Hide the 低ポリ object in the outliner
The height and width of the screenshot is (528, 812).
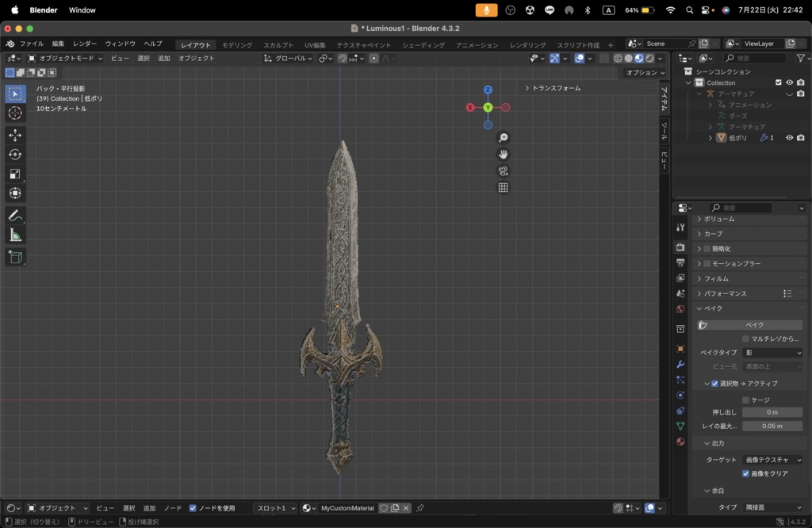click(x=790, y=137)
